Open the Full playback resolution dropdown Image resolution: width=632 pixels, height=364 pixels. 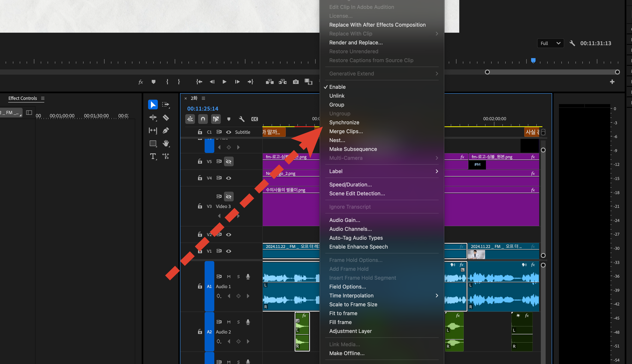click(550, 43)
